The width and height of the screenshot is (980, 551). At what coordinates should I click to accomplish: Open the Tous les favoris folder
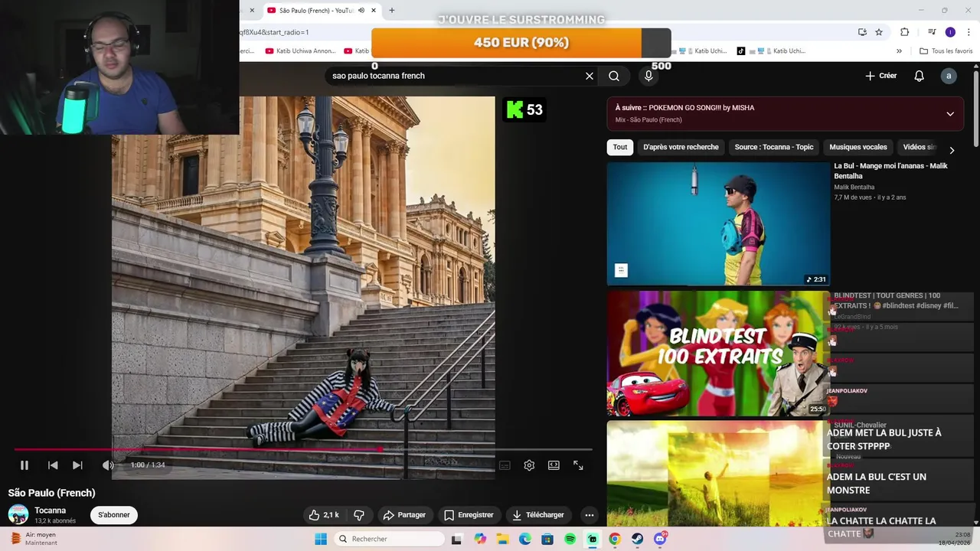tap(946, 51)
